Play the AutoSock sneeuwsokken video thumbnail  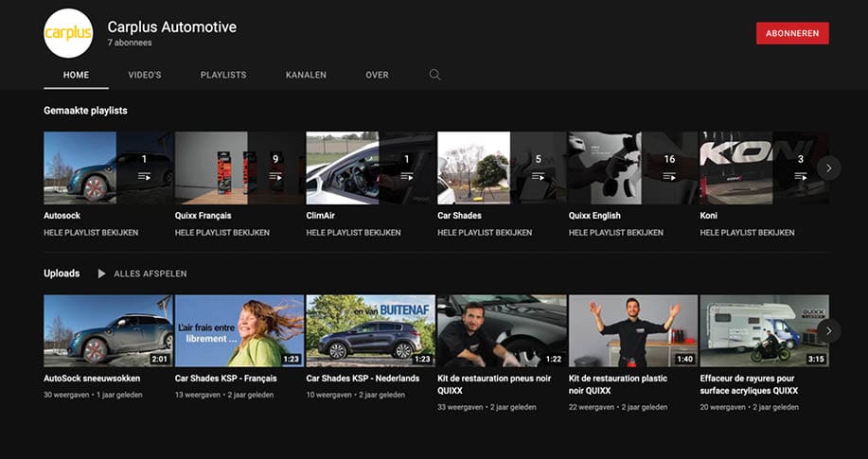click(109, 330)
